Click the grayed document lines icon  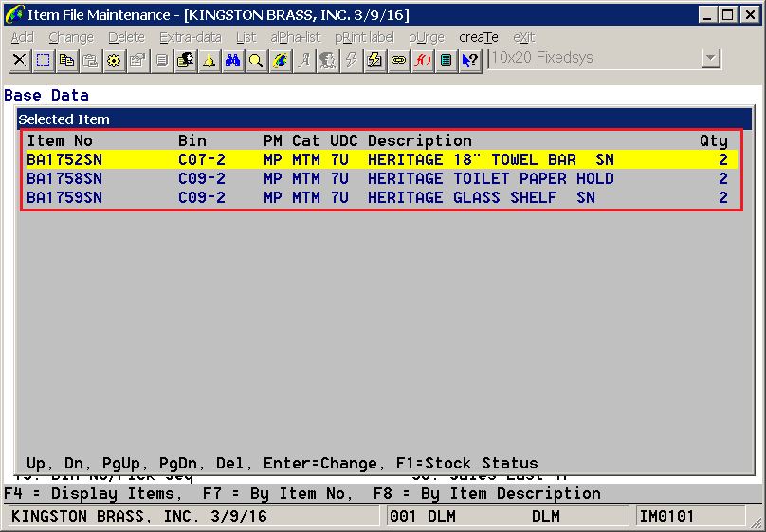point(162,60)
